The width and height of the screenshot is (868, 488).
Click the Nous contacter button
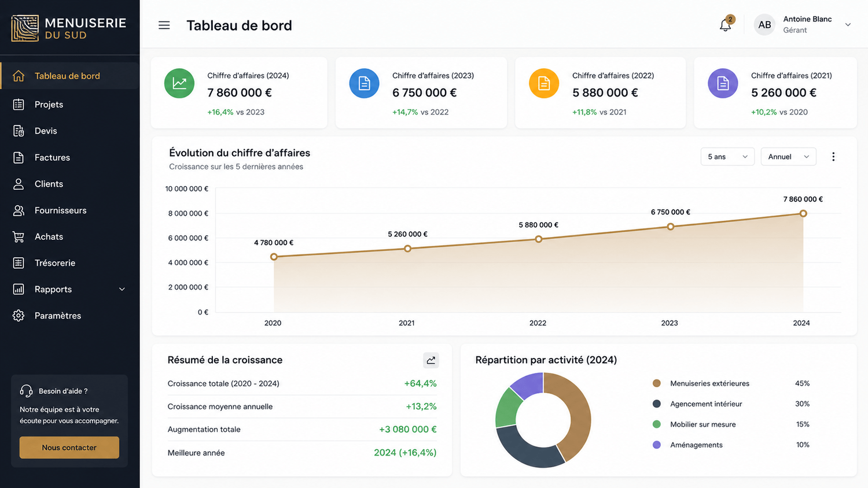[69, 448]
